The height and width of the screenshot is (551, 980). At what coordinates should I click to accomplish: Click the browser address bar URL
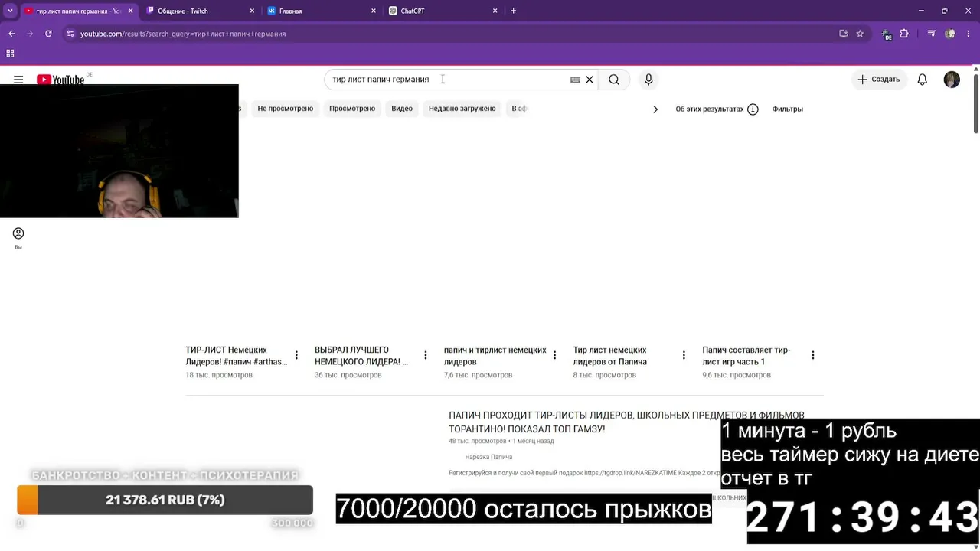183,34
